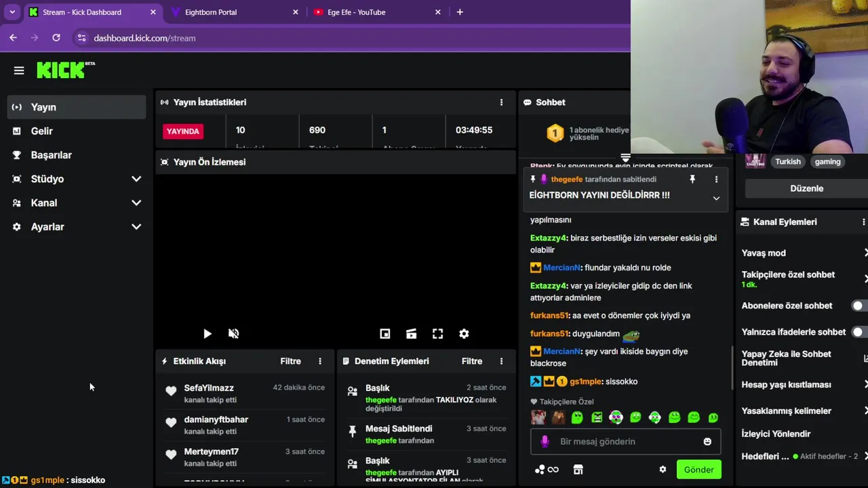
Task: Click the browser address bar URL
Action: click(x=144, y=38)
